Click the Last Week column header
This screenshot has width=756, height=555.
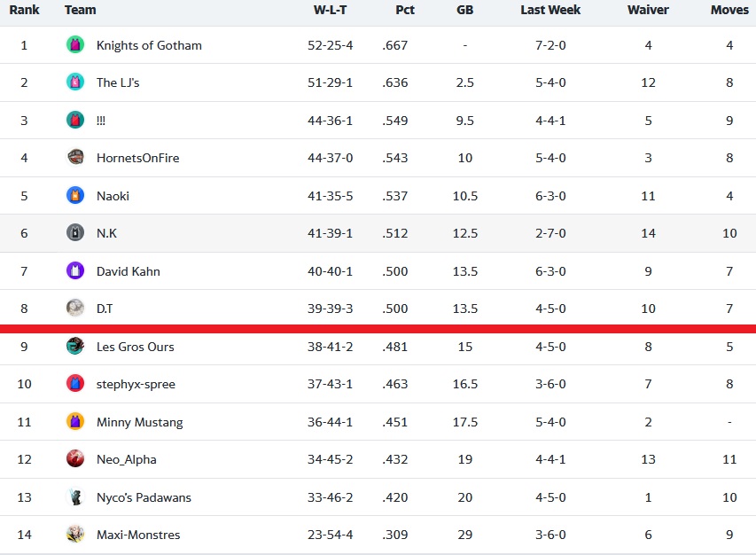[x=550, y=10]
